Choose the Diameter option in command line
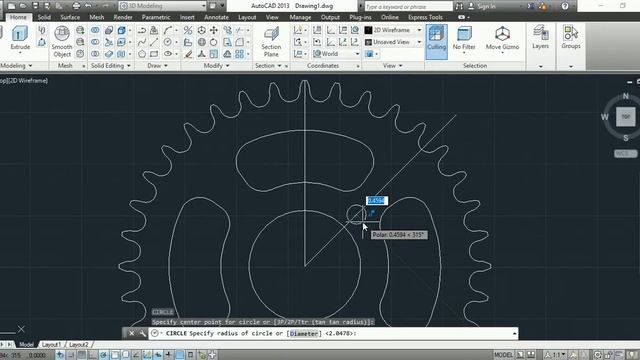Screen dimensions: 640x360 [x=304, y=333]
